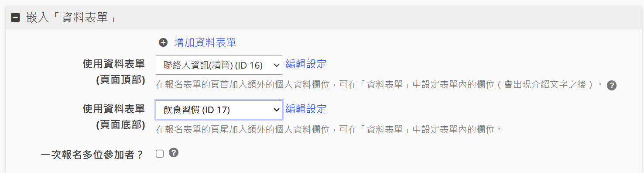The height and width of the screenshot is (173, 644).
Task: Click the chevron arrow of the ID 17 select
Action: [x=276, y=110]
